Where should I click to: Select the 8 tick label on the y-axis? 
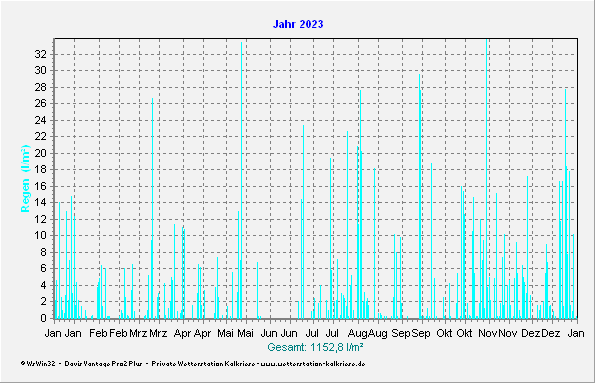point(44,252)
